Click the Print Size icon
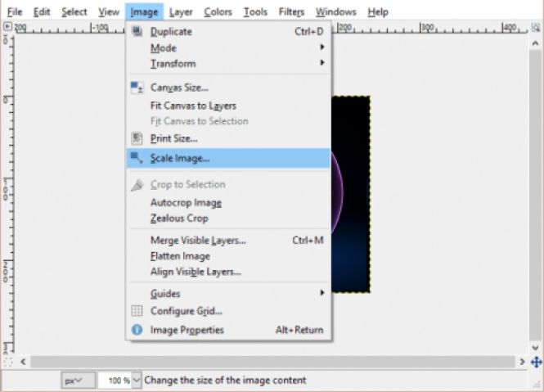The height and width of the screenshot is (392, 544). (137, 138)
